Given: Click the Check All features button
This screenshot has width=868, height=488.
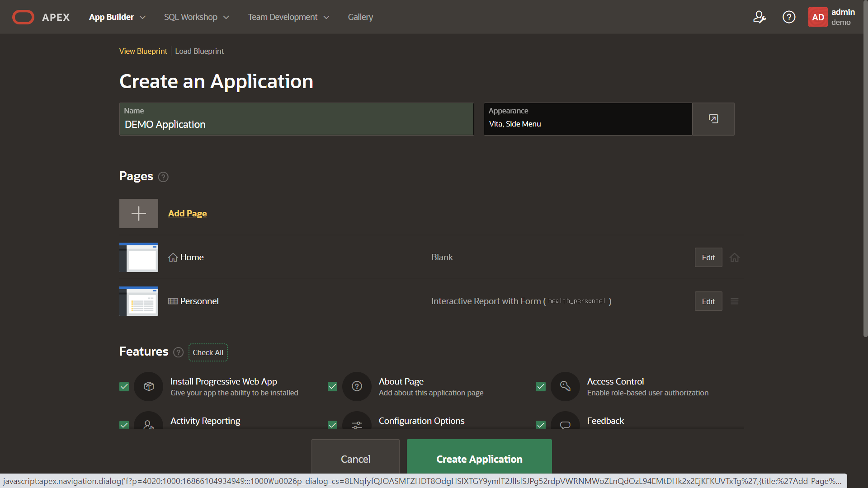Looking at the screenshot, I should click(x=208, y=352).
